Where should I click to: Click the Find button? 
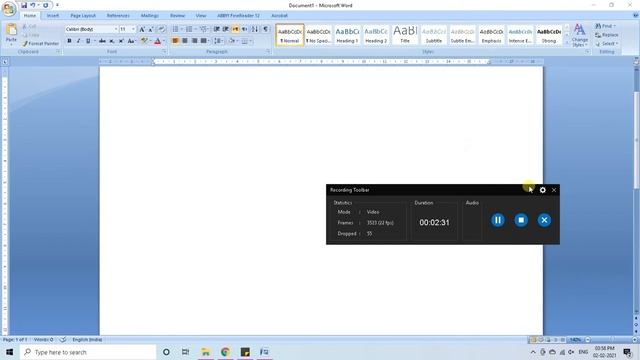[605, 26]
